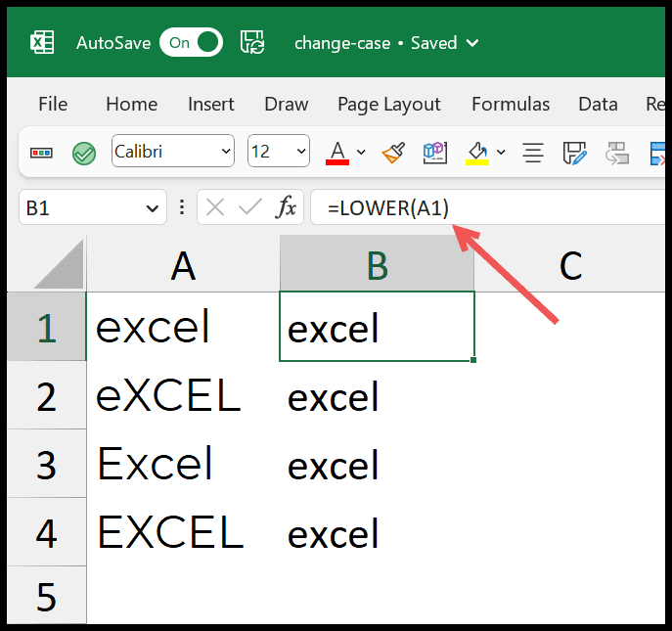The height and width of the screenshot is (631, 672).
Task: Select the format painter brush icon
Action: coord(393,153)
